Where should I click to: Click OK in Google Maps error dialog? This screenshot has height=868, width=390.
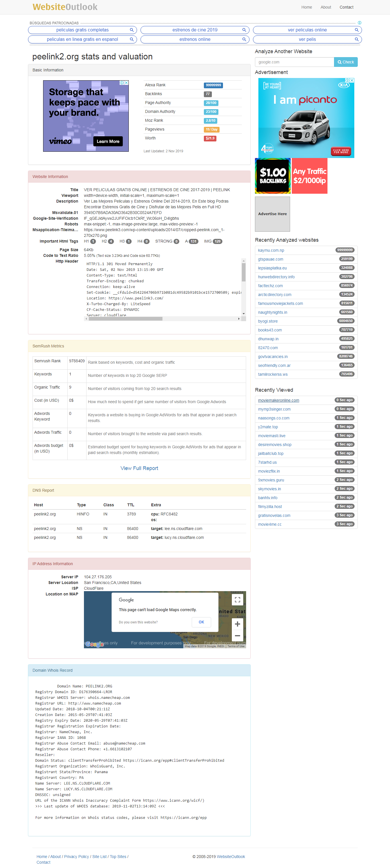pos(201,622)
